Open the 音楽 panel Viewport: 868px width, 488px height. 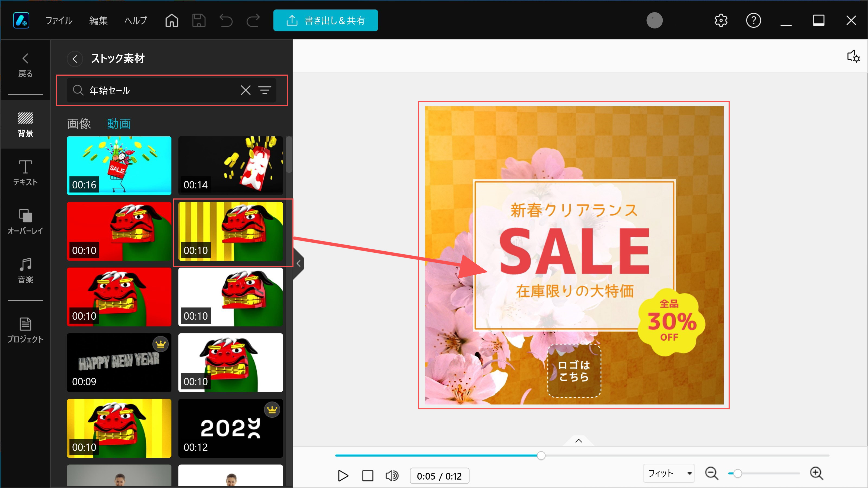click(25, 271)
